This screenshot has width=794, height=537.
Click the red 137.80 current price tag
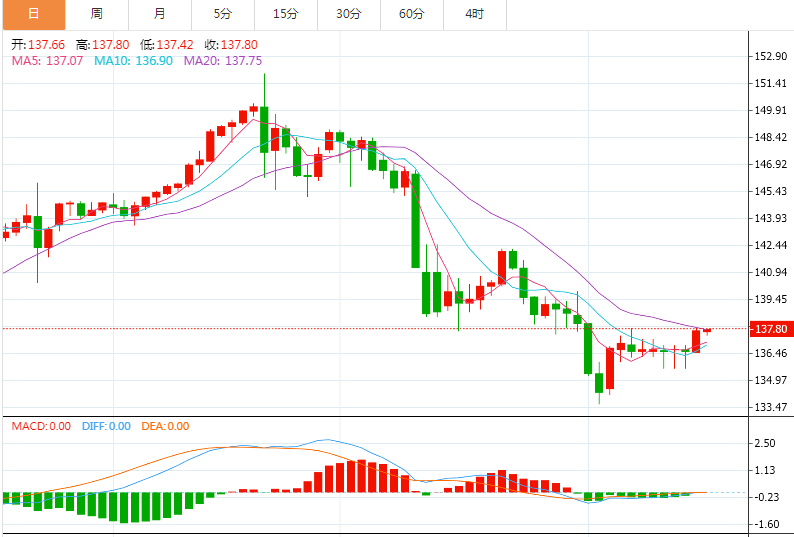(771, 329)
